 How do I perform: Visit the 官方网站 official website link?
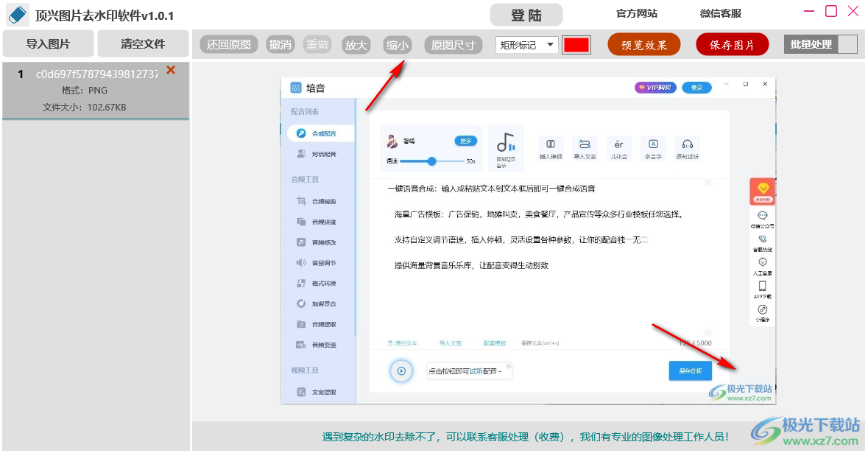tap(637, 13)
